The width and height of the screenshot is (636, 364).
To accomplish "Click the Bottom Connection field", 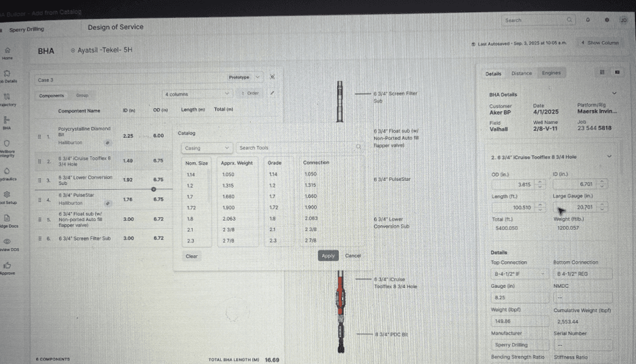I will tap(582, 274).
